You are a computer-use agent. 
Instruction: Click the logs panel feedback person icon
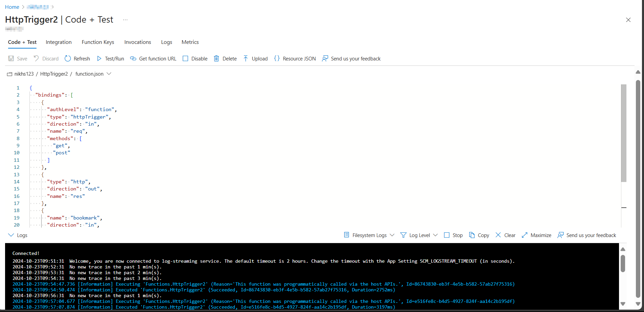(x=561, y=235)
